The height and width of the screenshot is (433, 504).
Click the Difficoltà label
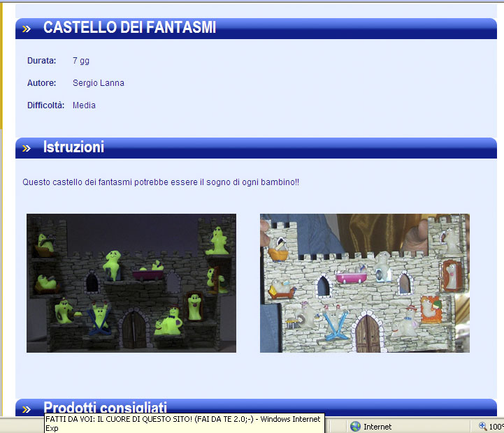45,105
